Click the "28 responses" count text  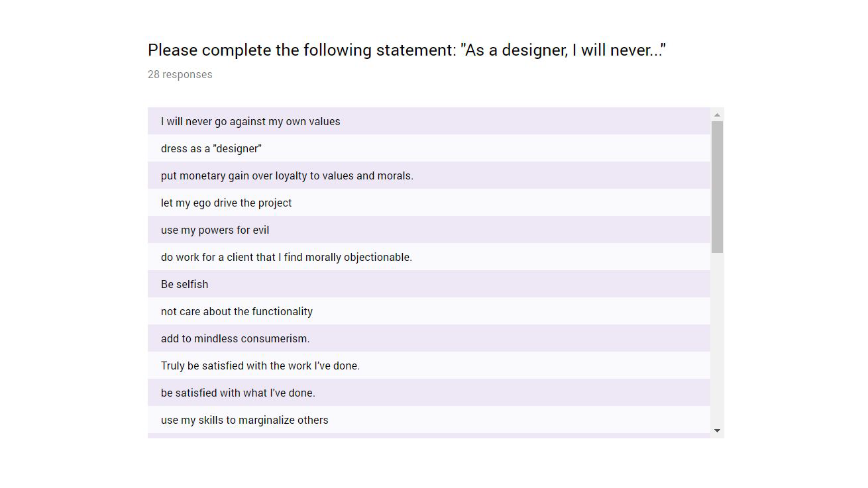click(x=180, y=74)
